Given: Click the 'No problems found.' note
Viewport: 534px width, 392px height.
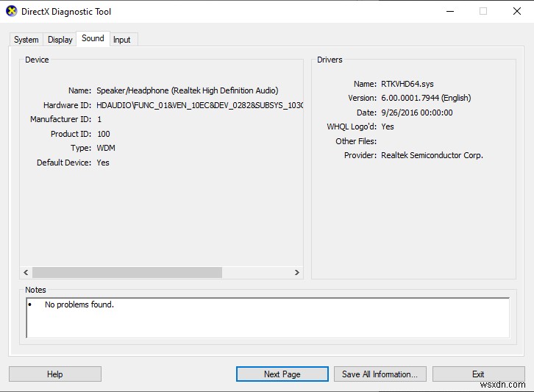Looking at the screenshot, I should pos(79,304).
